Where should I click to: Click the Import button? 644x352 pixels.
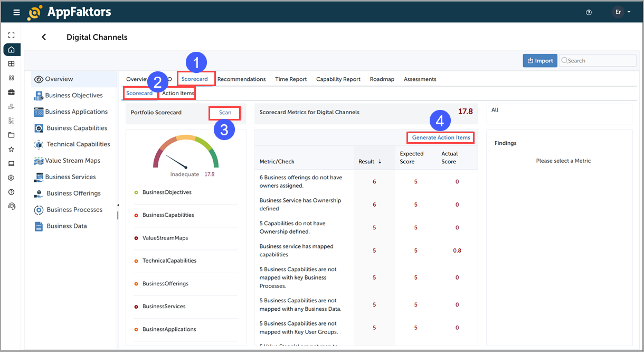coord(539,61)
